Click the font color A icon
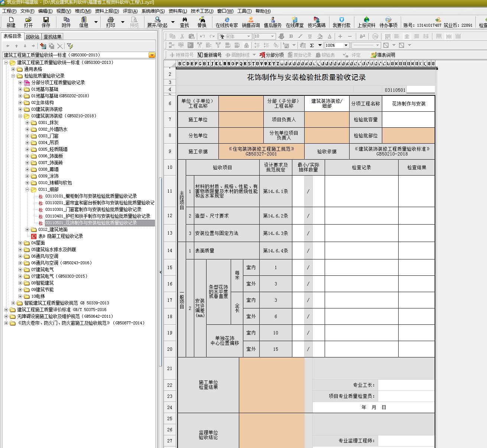Image resolution: width=487 pixels, height=448 pixels. (329, 36)
